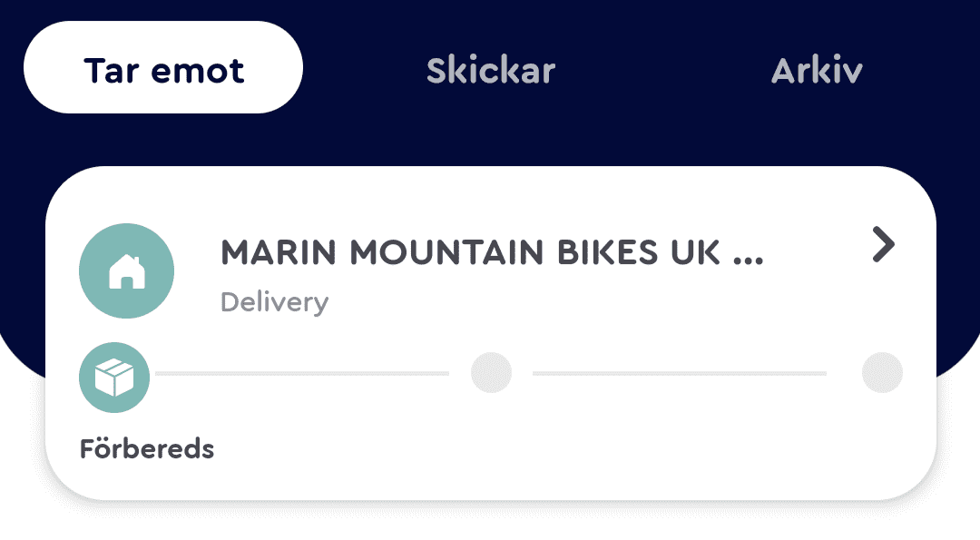Select the home delivery house icon
980x540 pixels.
coord(126,270)
